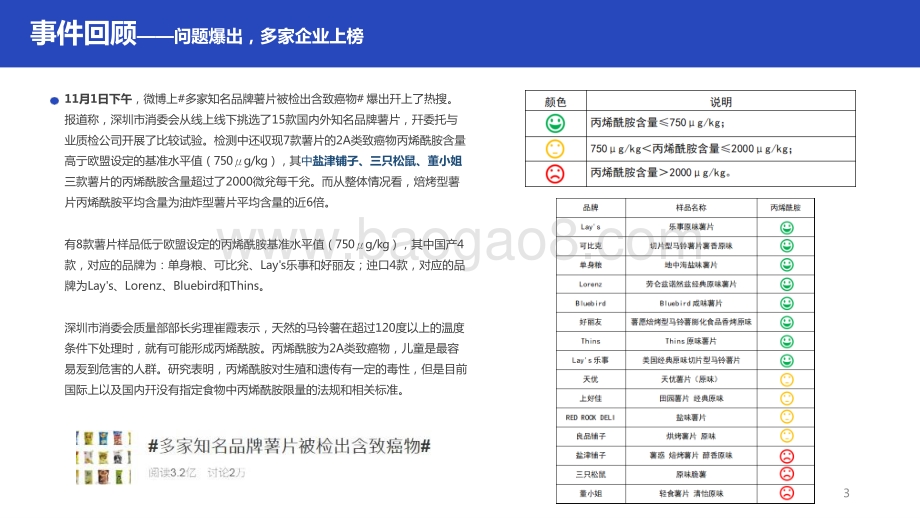Click the subtitle 问题爆出，多家企业上榜
Viewport: 920px width, 518px height.
(269, 36)
